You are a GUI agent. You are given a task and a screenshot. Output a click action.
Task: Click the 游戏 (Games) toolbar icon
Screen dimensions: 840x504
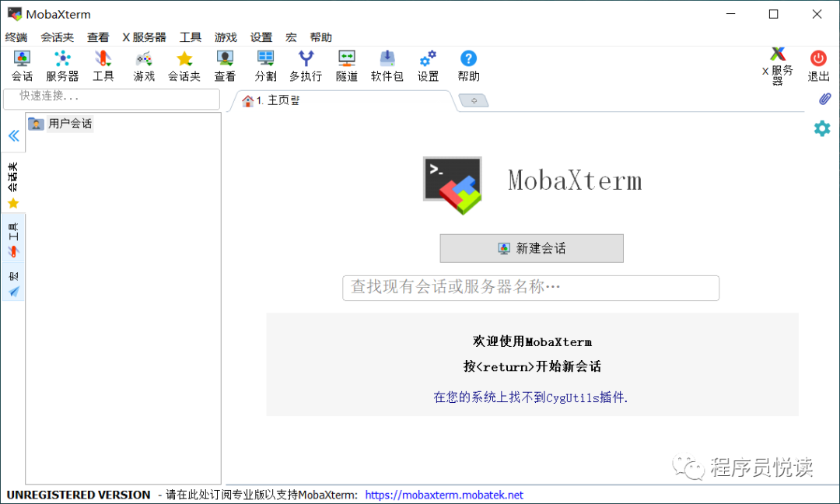coord(144,66)
